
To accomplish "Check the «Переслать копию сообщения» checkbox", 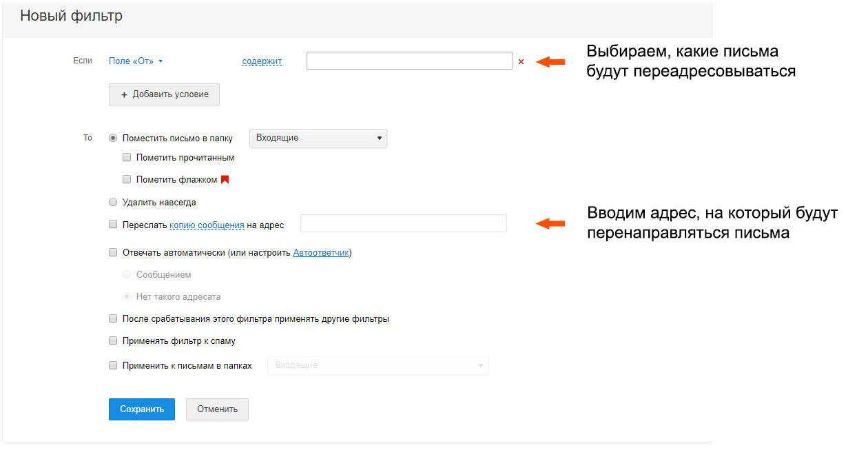I will (113, 225).
